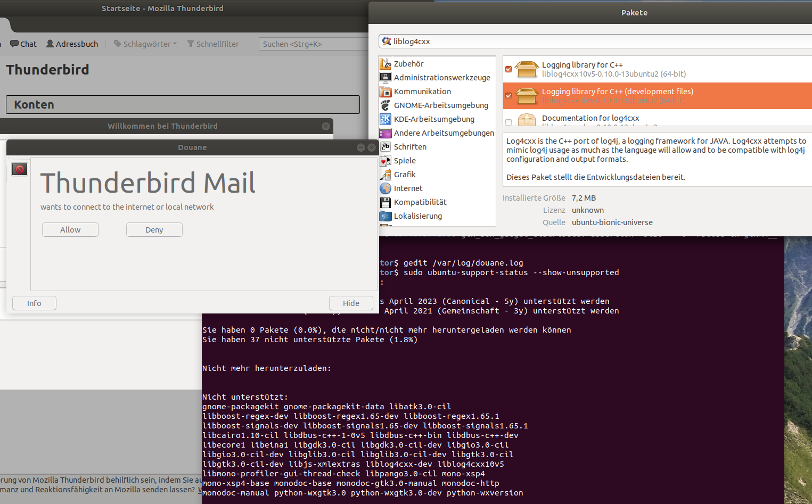
Task: Click package icon of liblog4cxx10v5 entry
Action: [x=527, y=69]
